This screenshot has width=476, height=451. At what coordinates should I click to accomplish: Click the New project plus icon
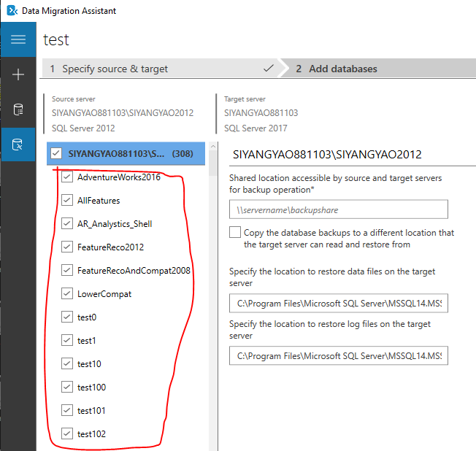[x=18, y=74]
